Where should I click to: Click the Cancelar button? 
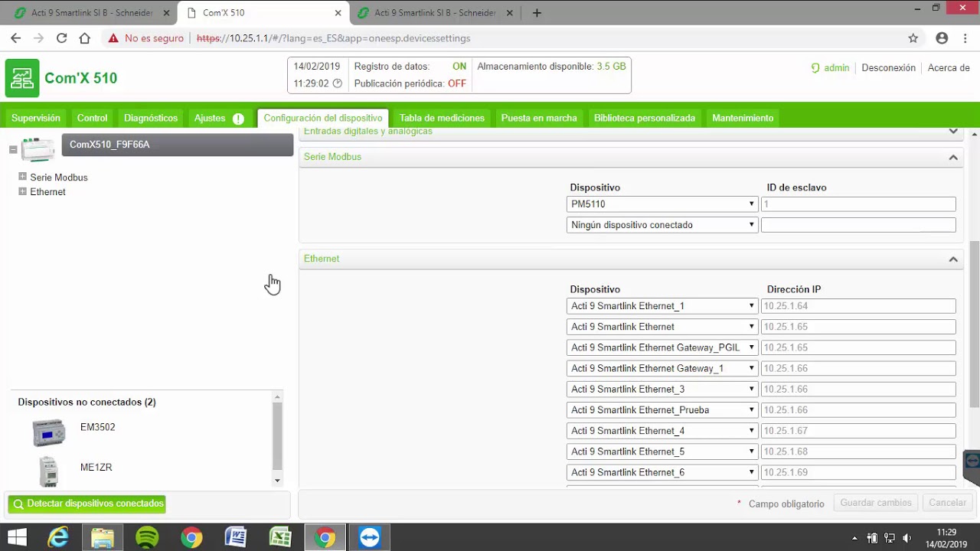click(x=947, y=503)
